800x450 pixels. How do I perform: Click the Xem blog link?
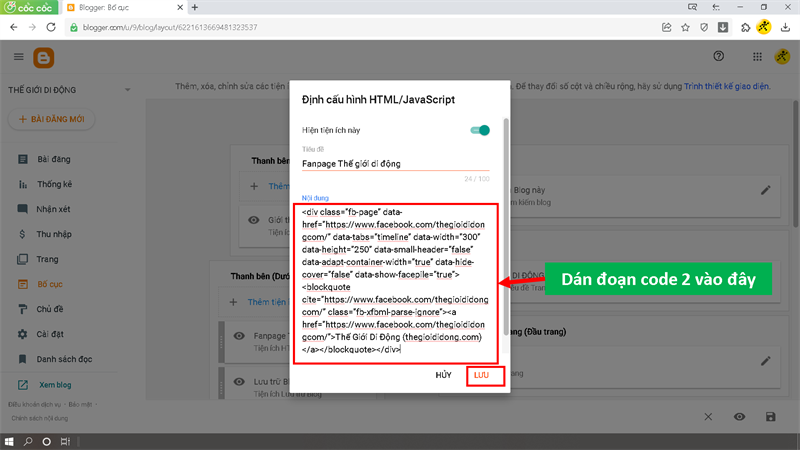(x=55, y=385)
